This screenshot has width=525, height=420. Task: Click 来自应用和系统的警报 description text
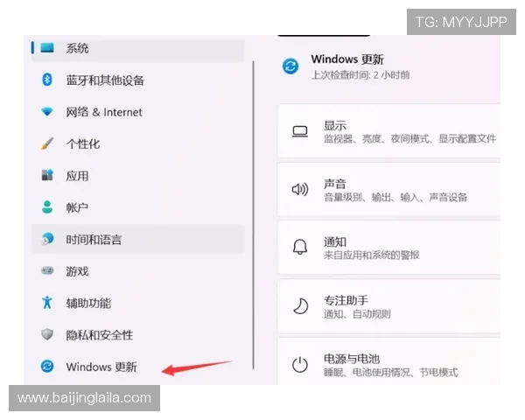pos(372,255)
